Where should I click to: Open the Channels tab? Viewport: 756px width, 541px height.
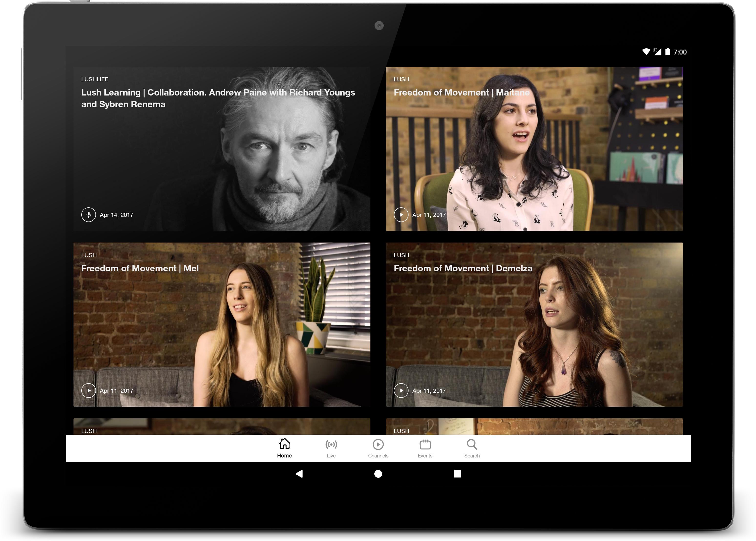378,444
